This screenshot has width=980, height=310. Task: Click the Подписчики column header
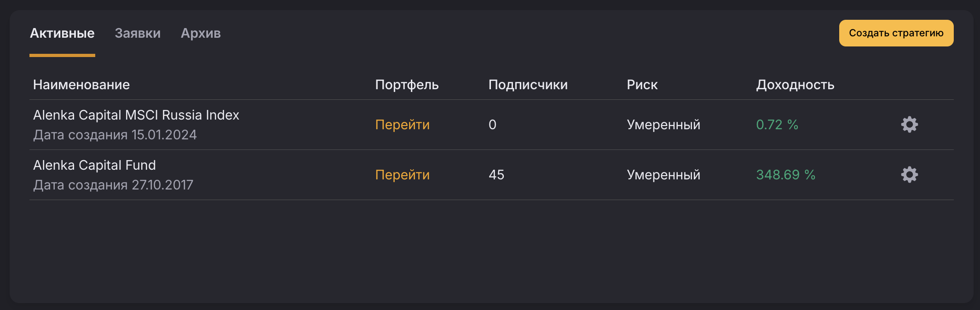pyautogui.click(x=528, y=85)
